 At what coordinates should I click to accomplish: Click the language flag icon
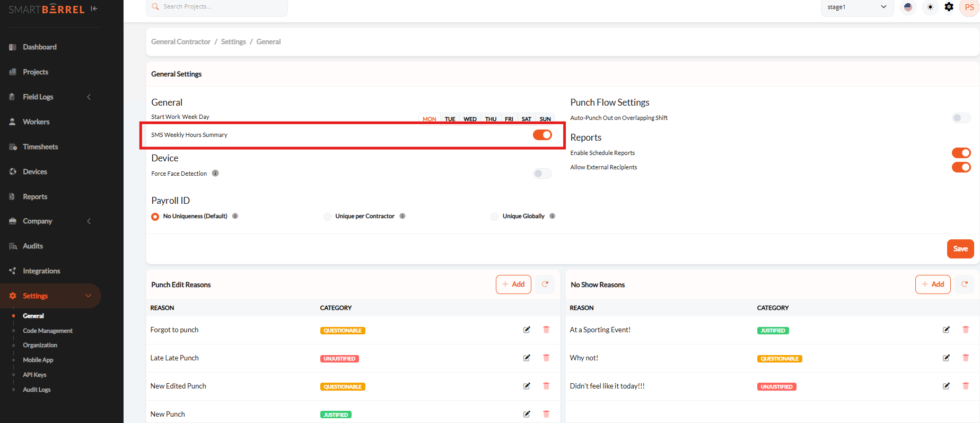(908, 7)
